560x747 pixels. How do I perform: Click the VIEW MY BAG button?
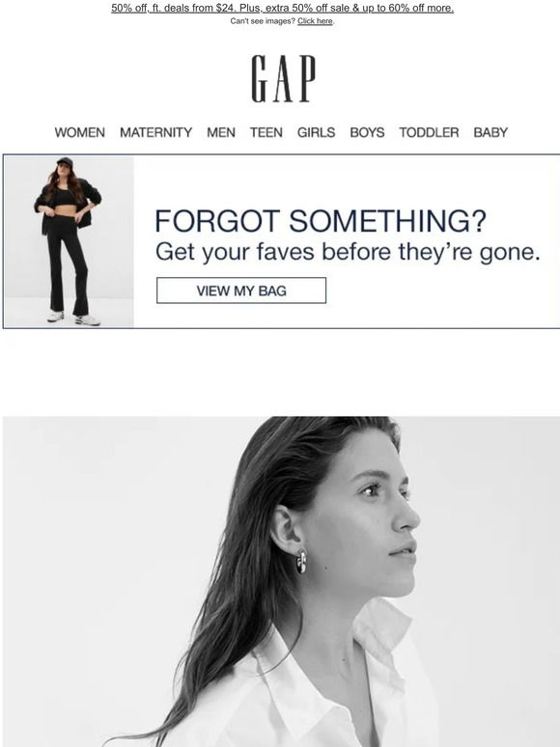tap(241, 290)
